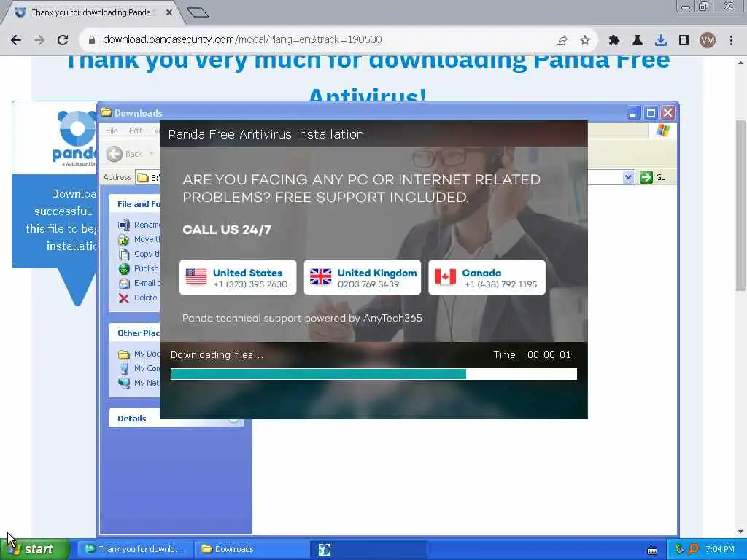Open the Chrome downloads icon
Viewport: 747px width, 560px height.
(660, 41)
